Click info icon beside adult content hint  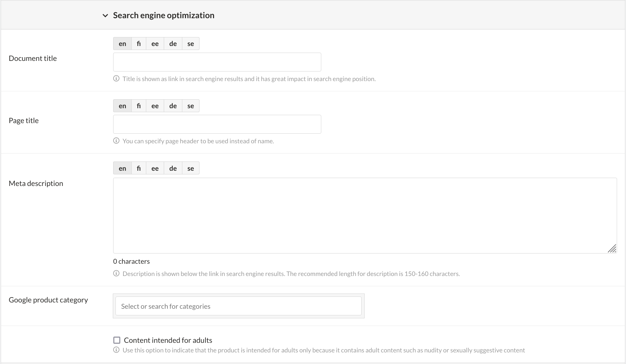click(116, 350)
